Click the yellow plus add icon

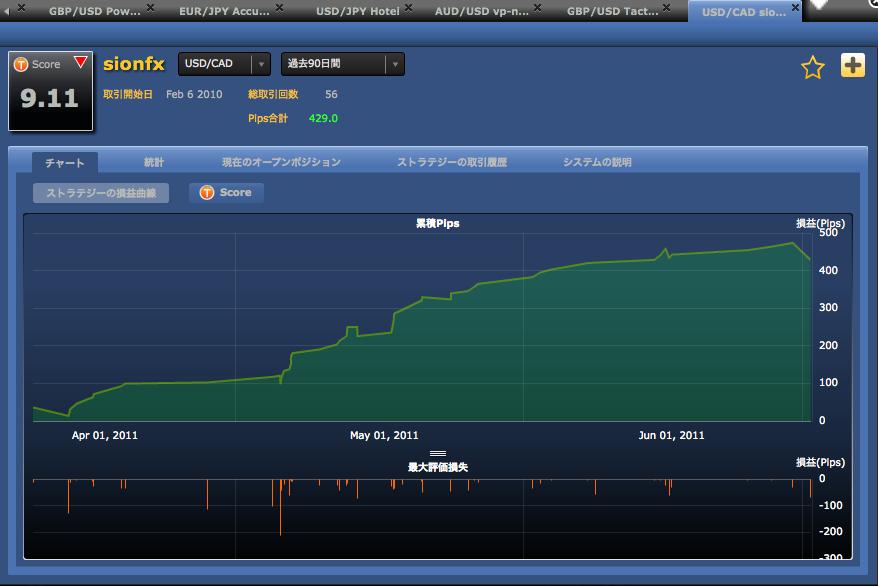pyautogui.click(x=852, y=66)
